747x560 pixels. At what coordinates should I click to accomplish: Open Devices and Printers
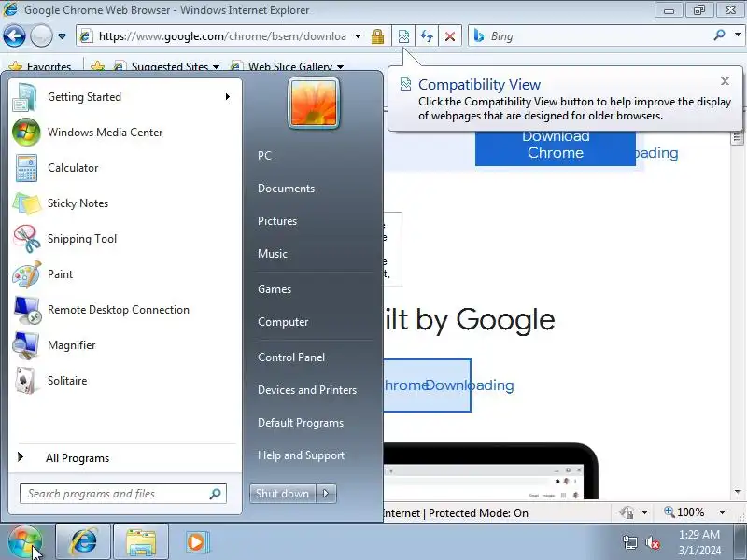point(307,390)
